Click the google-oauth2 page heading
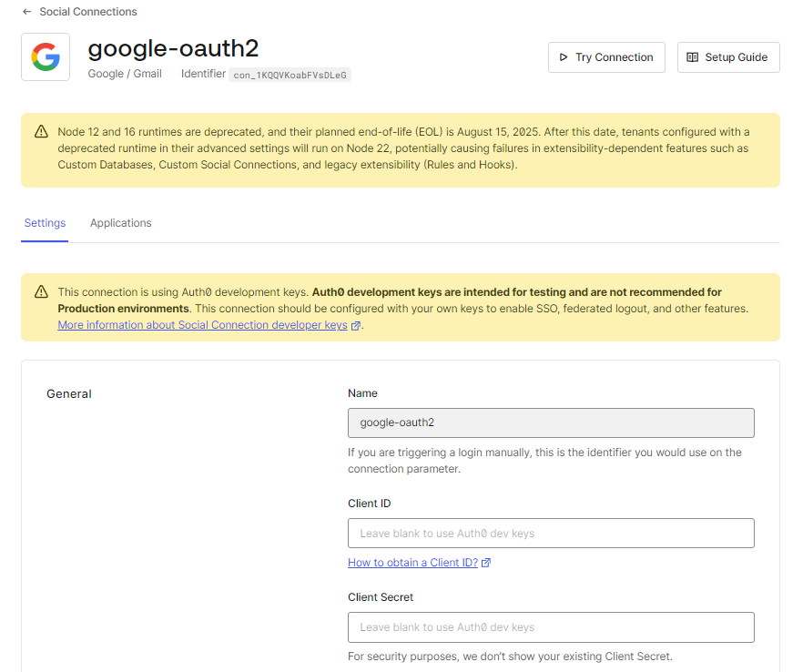Viewport: 803px width, 672px height. 174,49
